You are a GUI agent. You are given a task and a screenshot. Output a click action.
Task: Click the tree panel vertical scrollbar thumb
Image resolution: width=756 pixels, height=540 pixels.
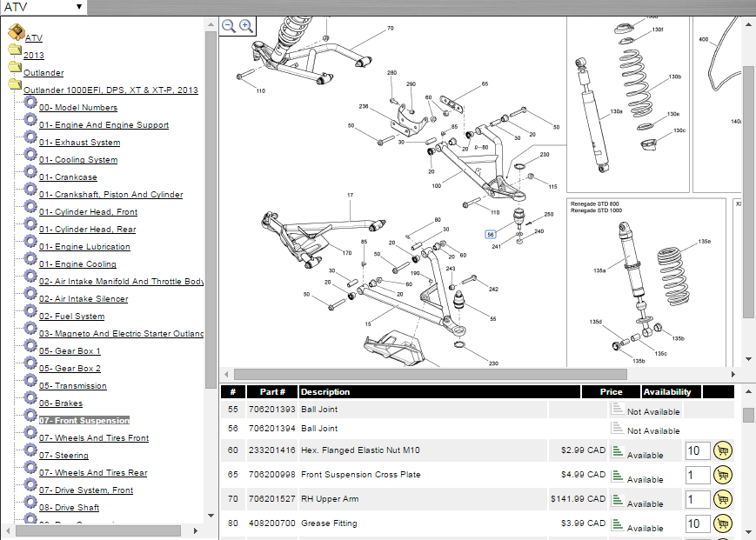point(211,210)
